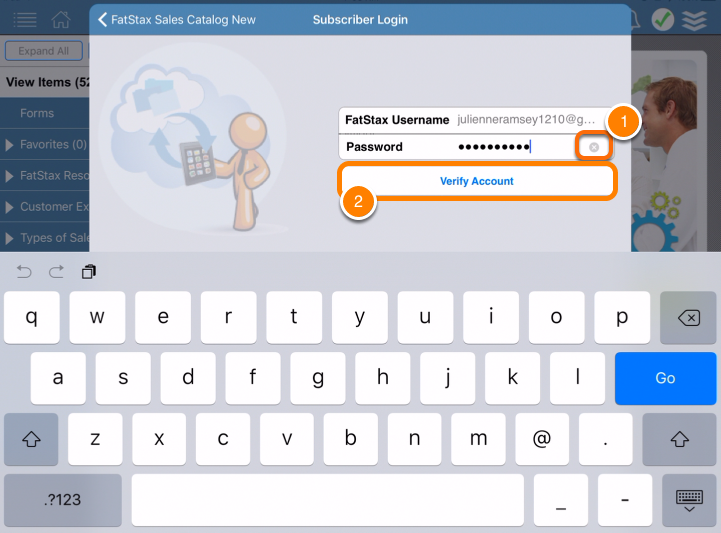Tap the u key
The width and height of the screenshot is (721, 533).
pos(425,317)
